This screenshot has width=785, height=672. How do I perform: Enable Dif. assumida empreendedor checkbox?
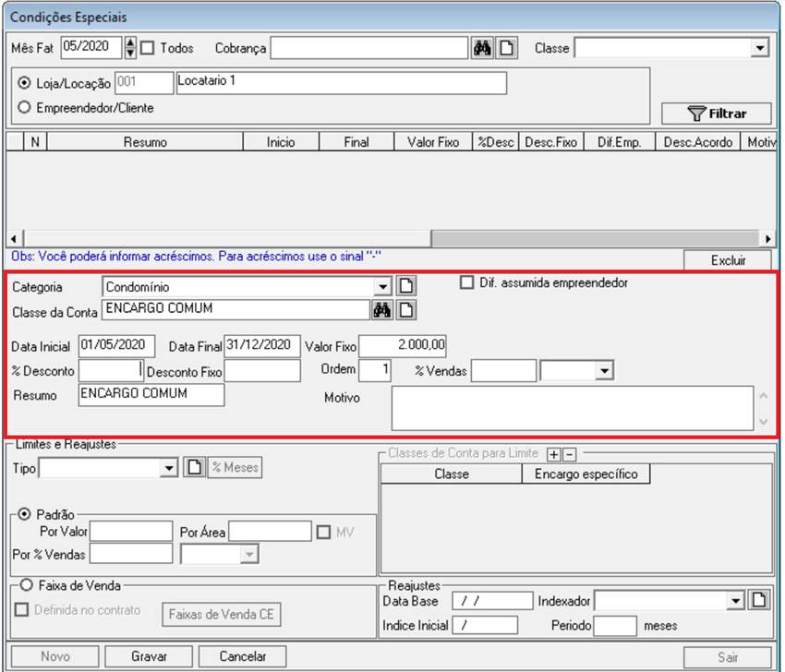466,282
